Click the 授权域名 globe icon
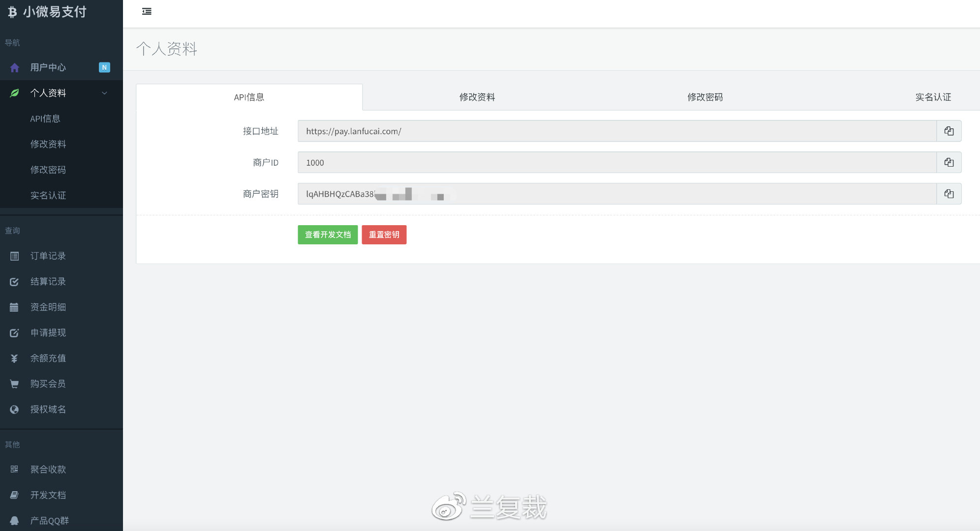This screenshot has width=980, height=531. (x=14, y=410)
